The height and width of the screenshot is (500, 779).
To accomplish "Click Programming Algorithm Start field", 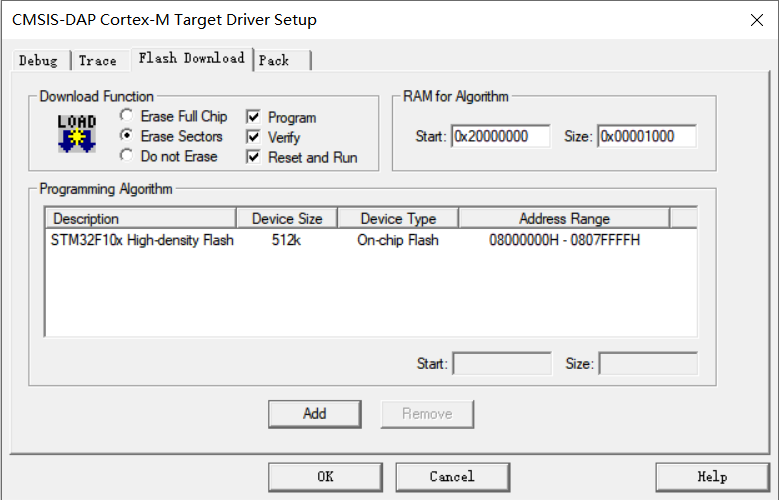I will tap(502, 364).
